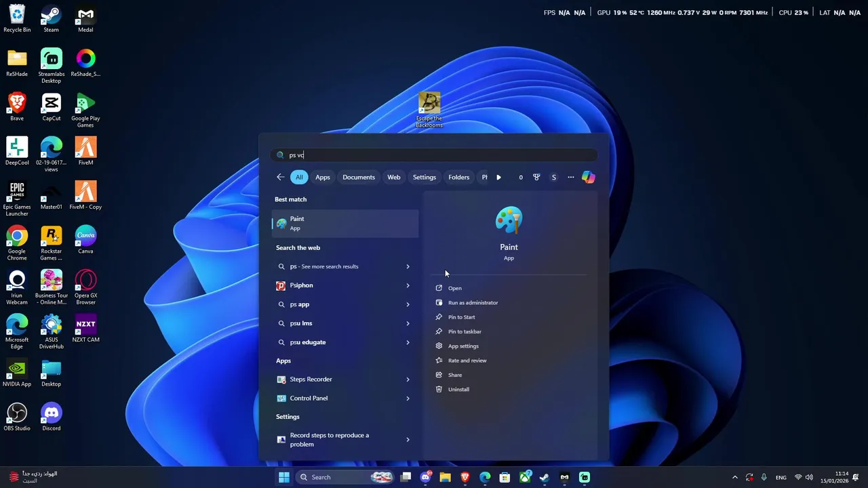Select the Escape the Backrooms desktop icon
The width and height of the screenshot is (868, 488).
[429, 110]
